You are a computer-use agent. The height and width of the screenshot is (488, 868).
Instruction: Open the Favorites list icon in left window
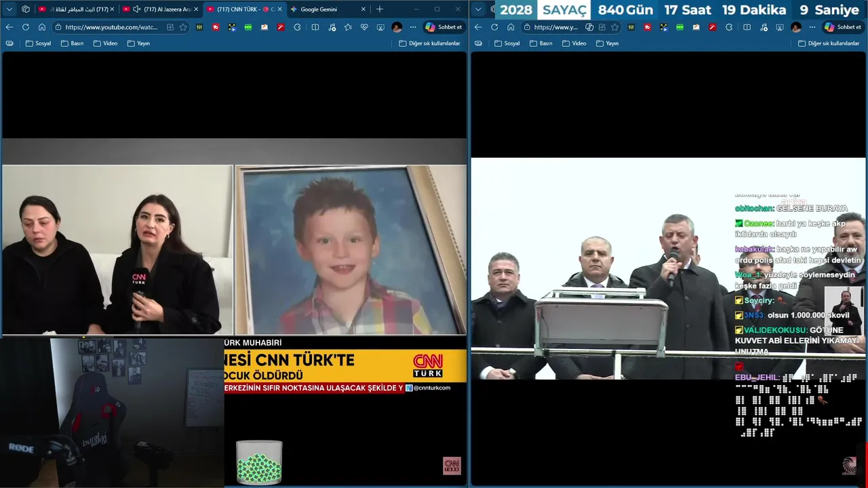click(x=348, y=27)
